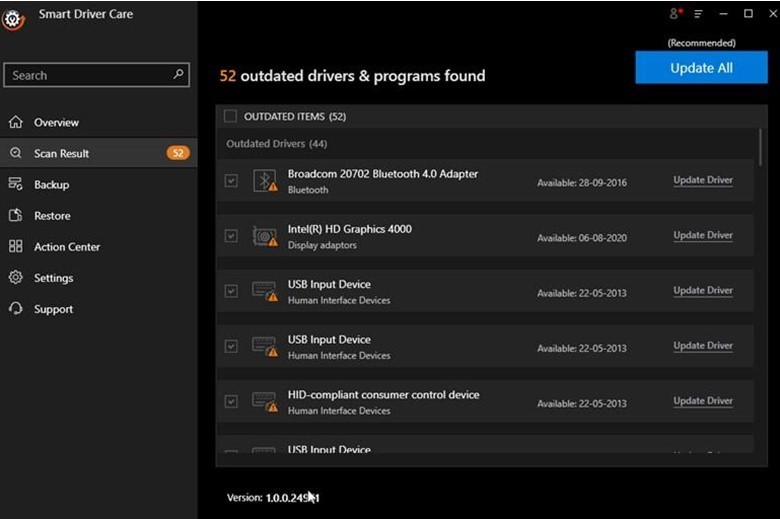The image size is (780, 519).
Task: Click the HID-compliant consumer control device icon
Action: [x=265, y=401]
